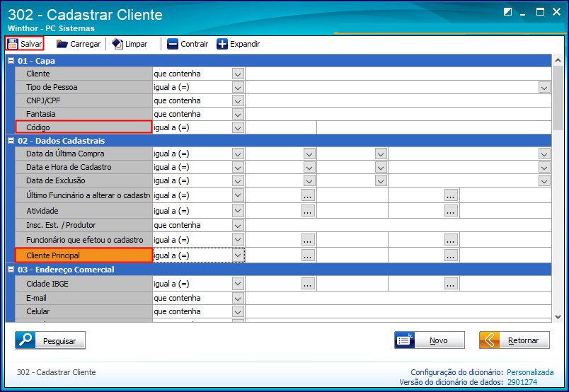This screenshot has height=392, width=569.
Task: Open E-mail operator dropdown
Action: click(238, 299)
